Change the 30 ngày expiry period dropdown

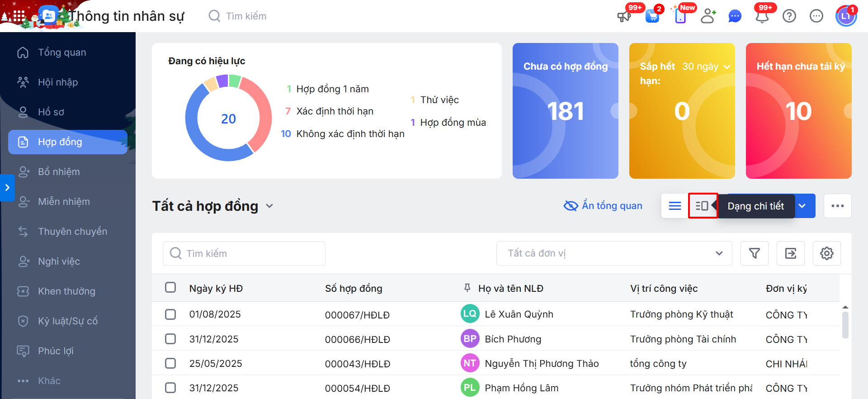click(x=706, y=66)
